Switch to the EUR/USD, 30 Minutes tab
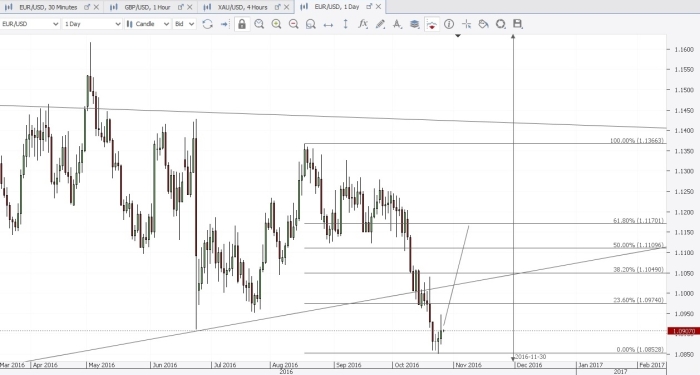 48,7
